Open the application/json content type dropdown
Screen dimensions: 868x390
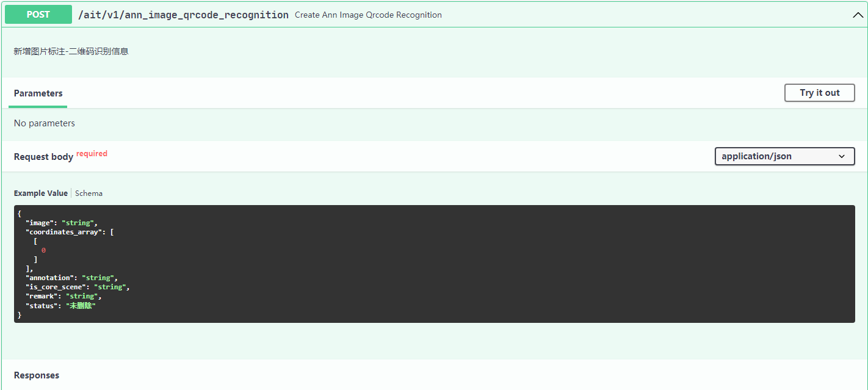784,156
